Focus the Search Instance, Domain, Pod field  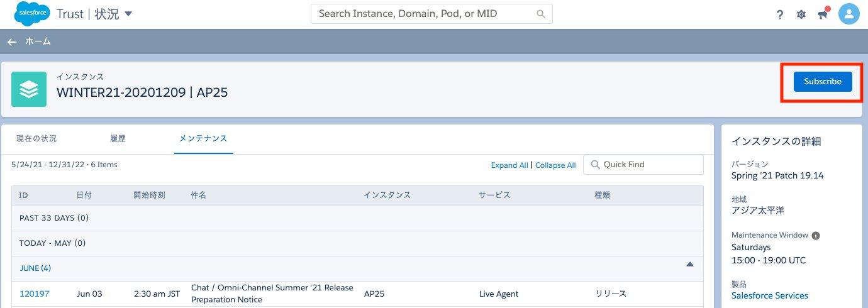click(431, 14)
